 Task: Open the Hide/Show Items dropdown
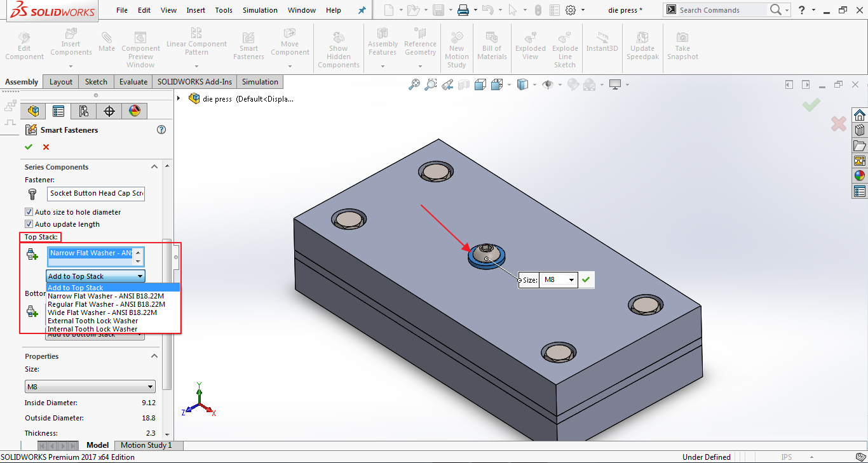tap(559, 84)
